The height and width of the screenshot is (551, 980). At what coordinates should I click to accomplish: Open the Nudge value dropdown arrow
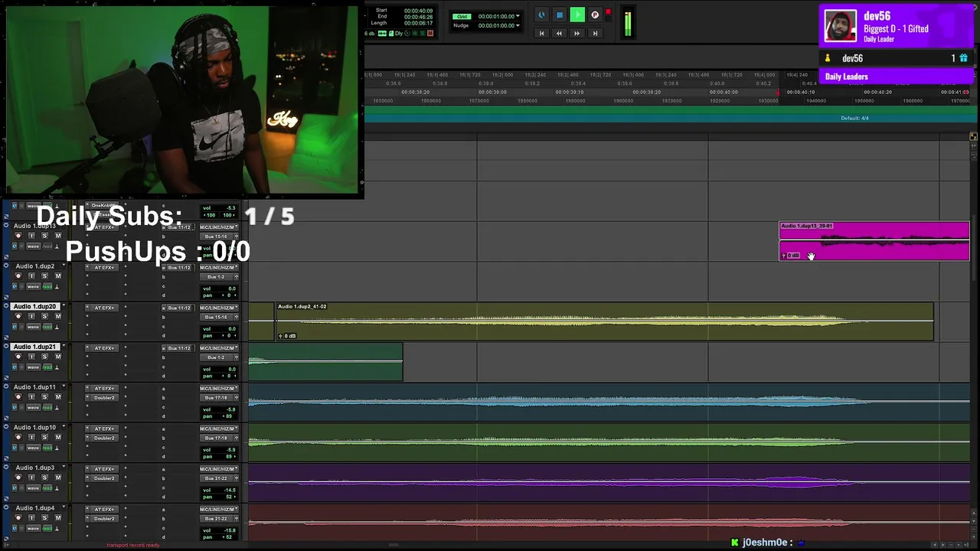click(x=518, y=25)
